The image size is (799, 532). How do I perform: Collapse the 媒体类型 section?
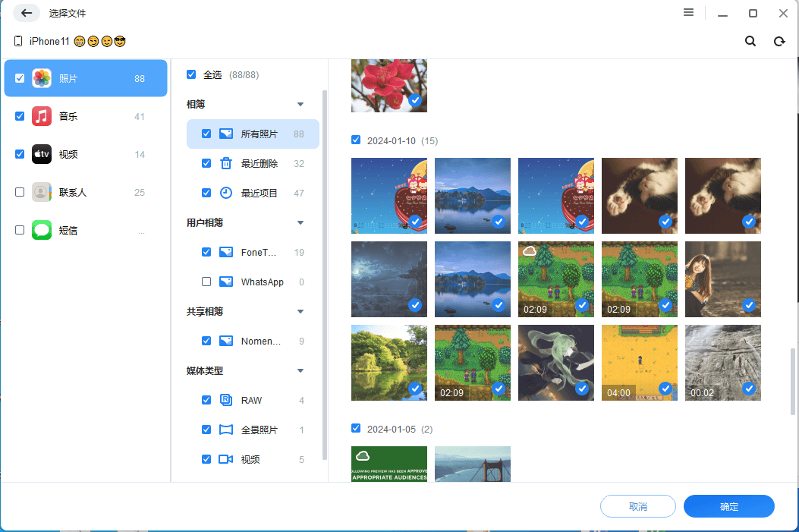(300, 370)
